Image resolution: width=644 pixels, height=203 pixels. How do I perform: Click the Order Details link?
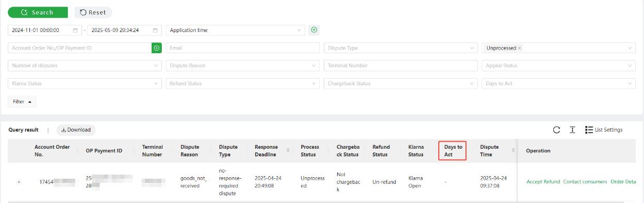[x=623, y=182]
